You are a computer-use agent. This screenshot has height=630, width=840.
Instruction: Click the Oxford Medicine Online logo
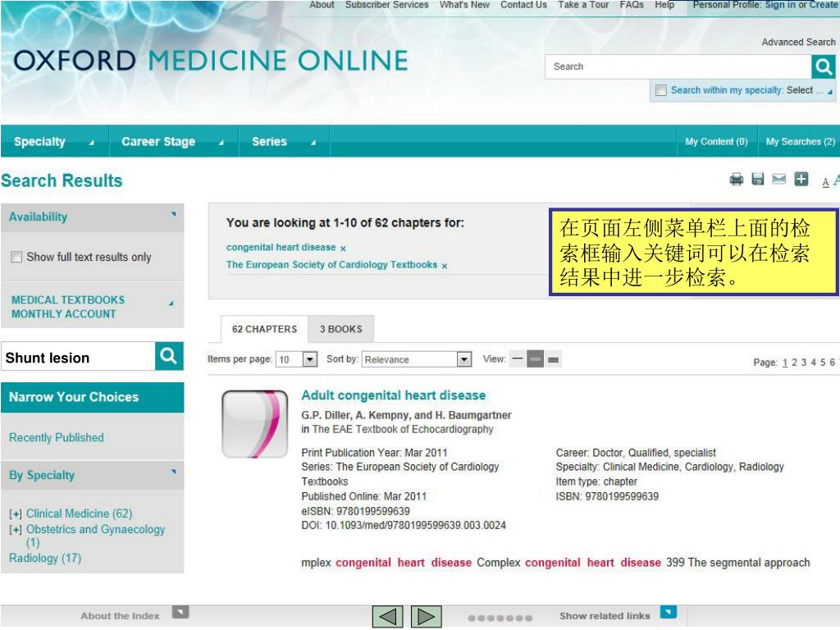[x=211, y=61]
